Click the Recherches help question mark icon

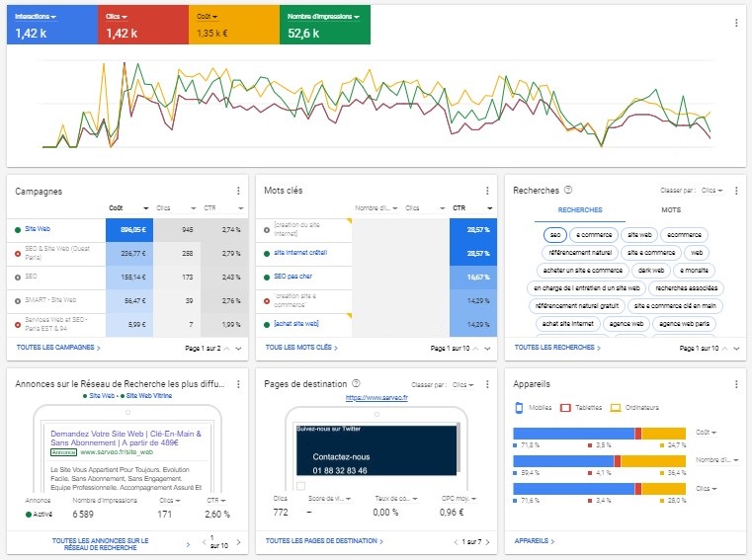568,191
